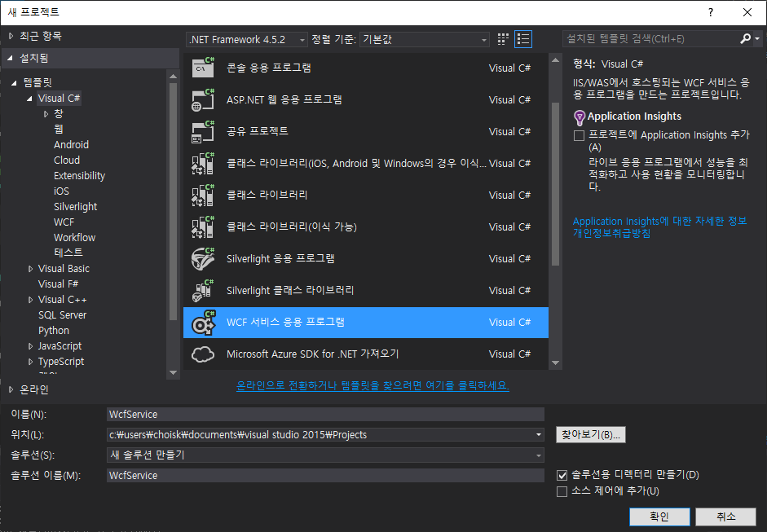Click the 취소 button
This screenshot has height=532, width=767.
[726, 517]
